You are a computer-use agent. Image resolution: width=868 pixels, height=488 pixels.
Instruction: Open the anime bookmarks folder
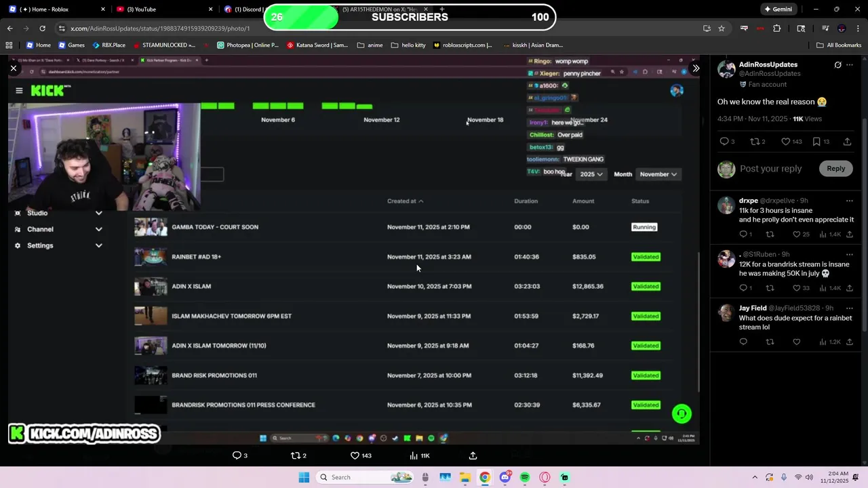click(x=370, y=45)
